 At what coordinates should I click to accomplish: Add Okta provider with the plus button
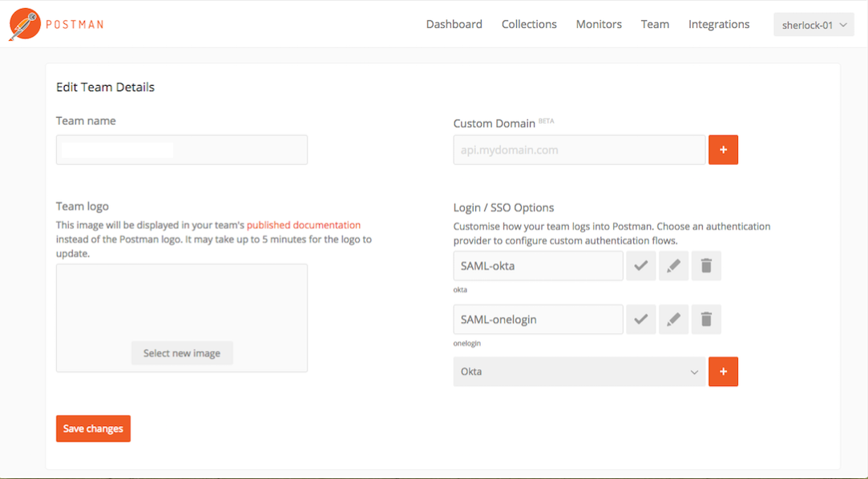pos(723,372)
